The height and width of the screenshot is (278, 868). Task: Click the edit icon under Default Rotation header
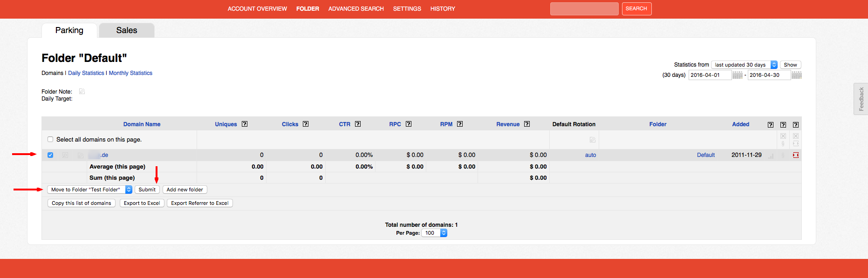pyautogui.click(x=592, y=140)
